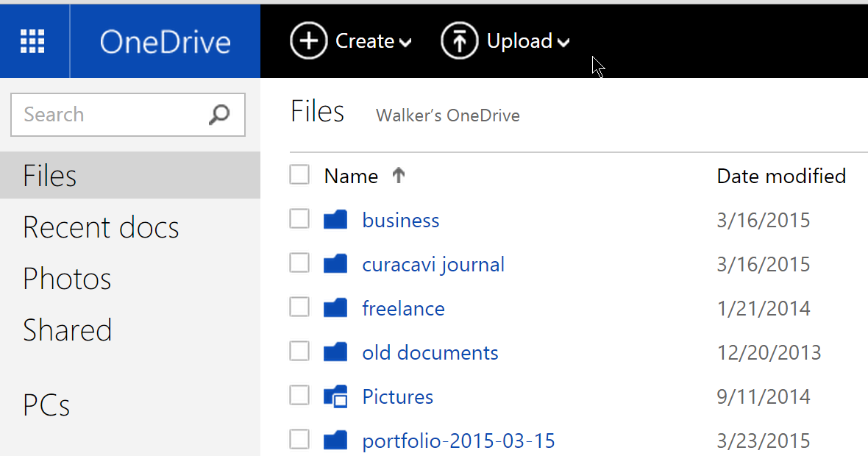Check the portfolio-2015-03-15 checkbox
Image resolution: width=868 pixels, height=456 pixels.
[x=299, y=439]
